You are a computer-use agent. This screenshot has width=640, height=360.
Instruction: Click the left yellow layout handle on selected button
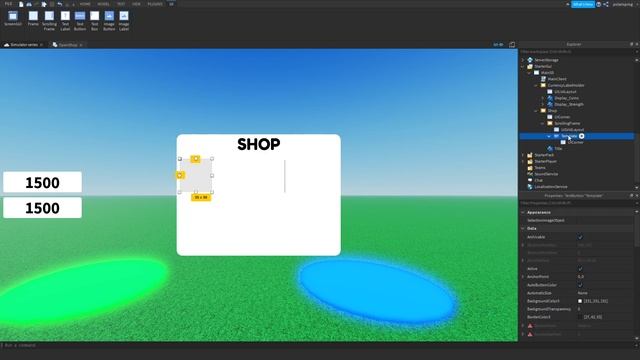coord(180,175)
